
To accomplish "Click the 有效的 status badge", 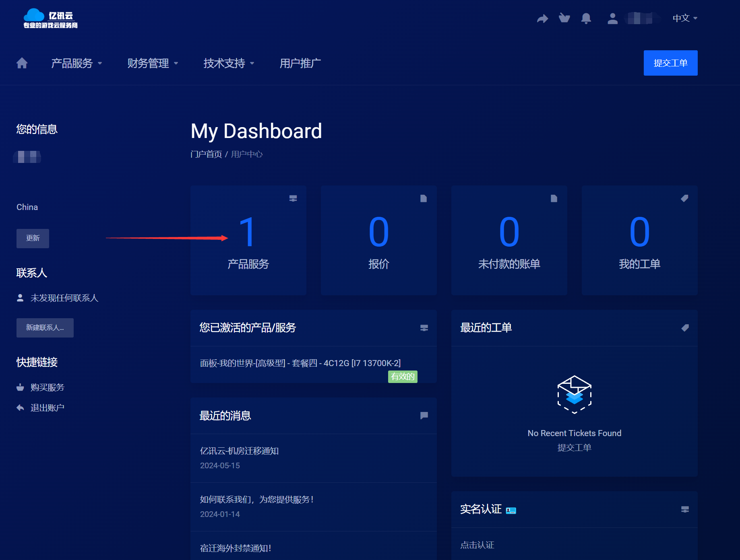I will [403, 377].
